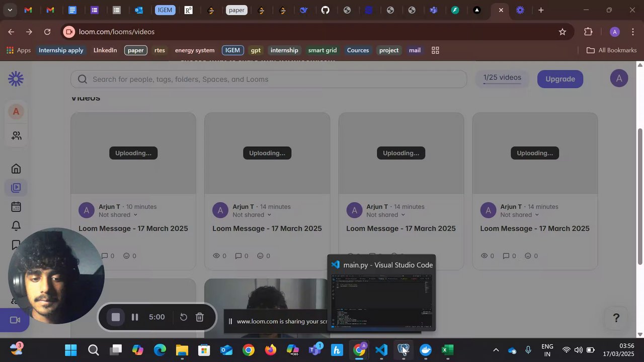The width and height of the screenshot is (644, 362).
Task: Expand Not shared dropdown on 10 minutes video
Action: coord(118,215)
